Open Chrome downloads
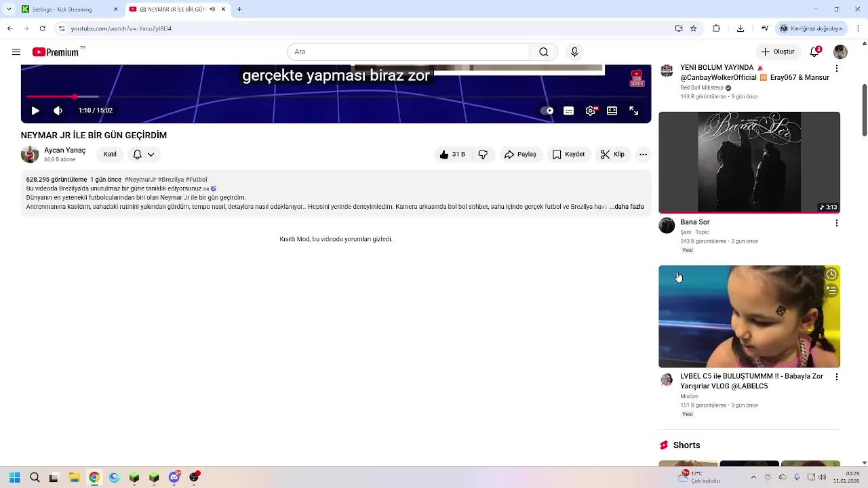Image resolution: width=868 pixels, height=488 pixels. click(741, 28)
